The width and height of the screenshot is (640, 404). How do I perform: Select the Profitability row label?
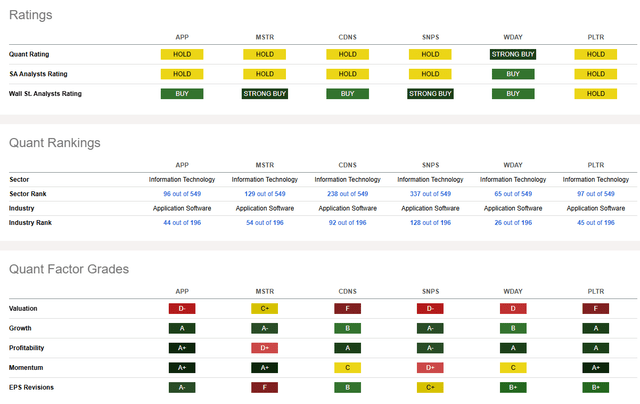pyautogui.click(x=27, y=348)
